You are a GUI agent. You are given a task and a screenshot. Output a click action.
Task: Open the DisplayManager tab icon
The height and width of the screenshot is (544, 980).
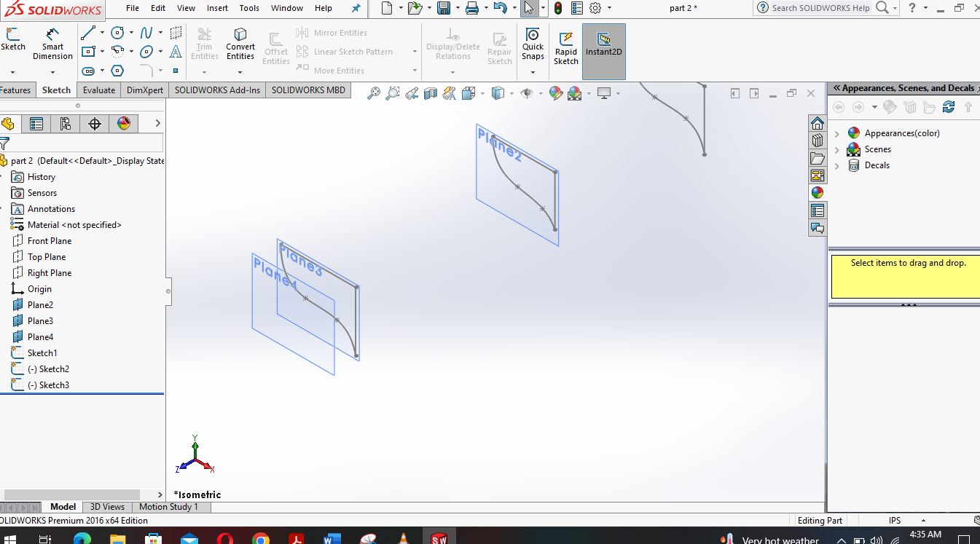coord(123,124)
